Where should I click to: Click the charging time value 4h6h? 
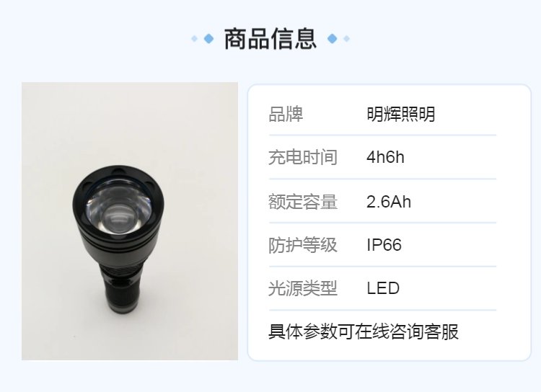point(385,157)
